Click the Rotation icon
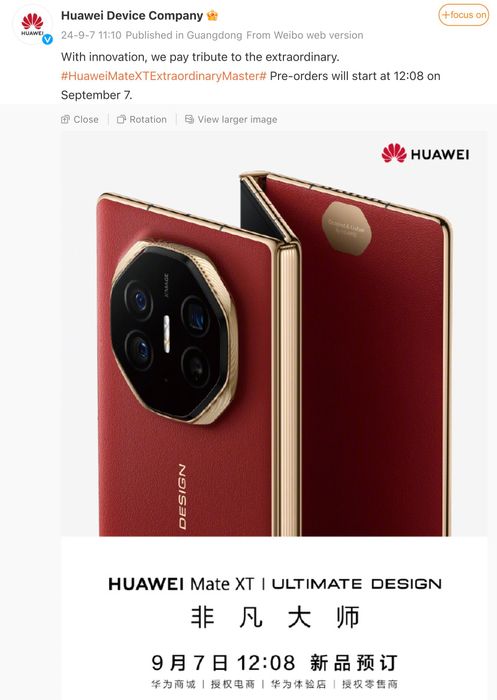 pyautogui.click(x=121, y=119)
